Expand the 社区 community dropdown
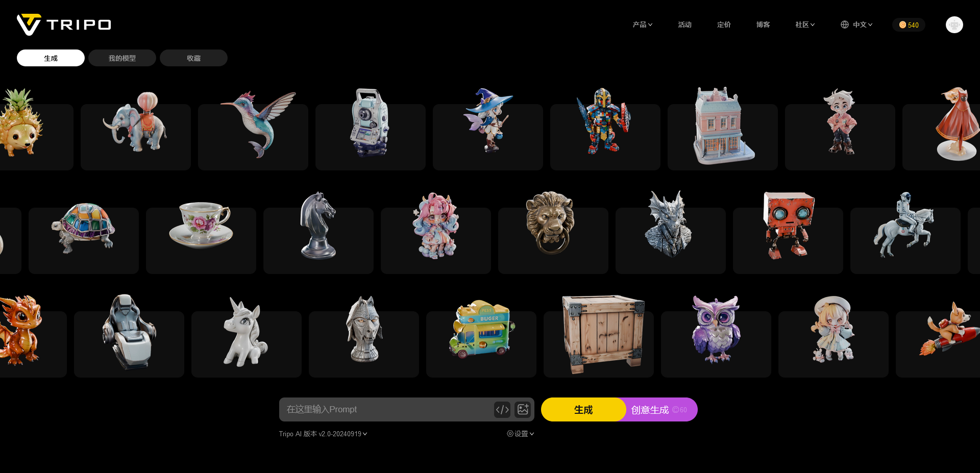The width and height of the screenshot is (980, 473). 805,24
